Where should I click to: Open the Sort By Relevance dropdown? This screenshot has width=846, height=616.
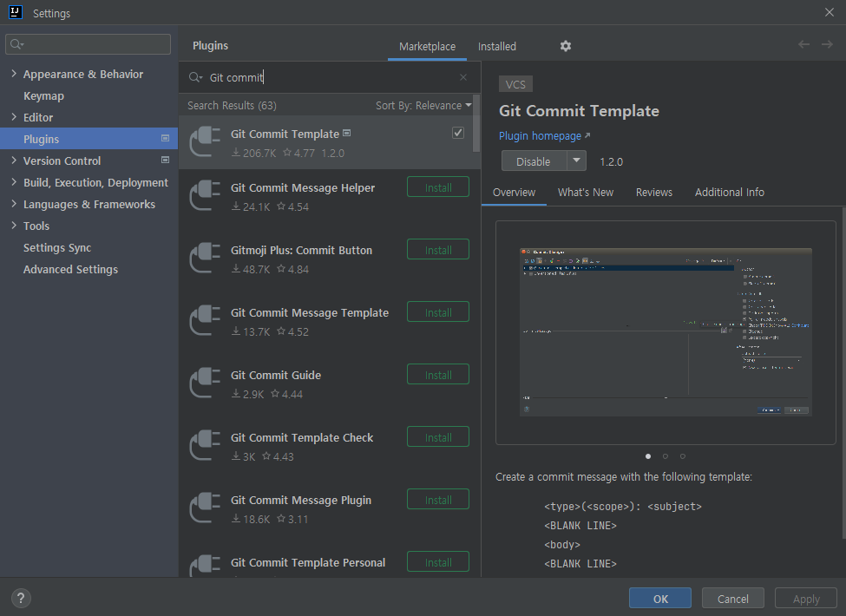(x=423, y=106)
